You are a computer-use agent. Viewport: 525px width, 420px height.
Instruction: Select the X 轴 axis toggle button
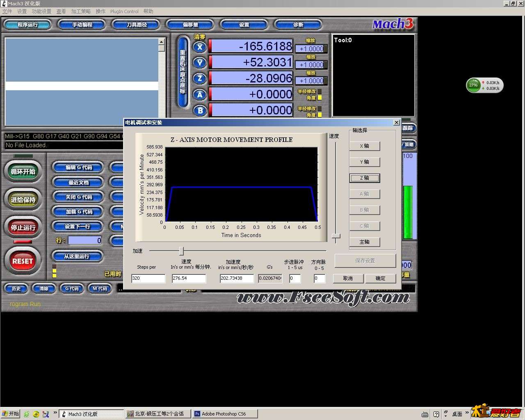point(365,146)
